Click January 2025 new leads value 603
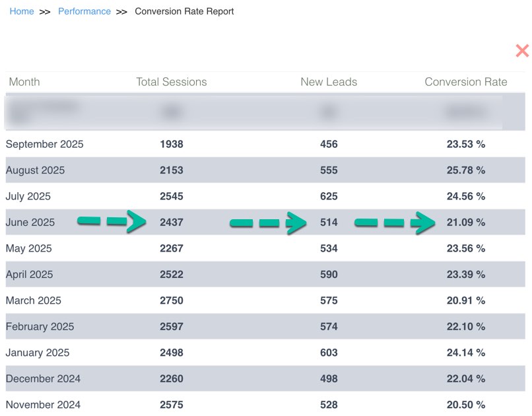 point(329,353)
